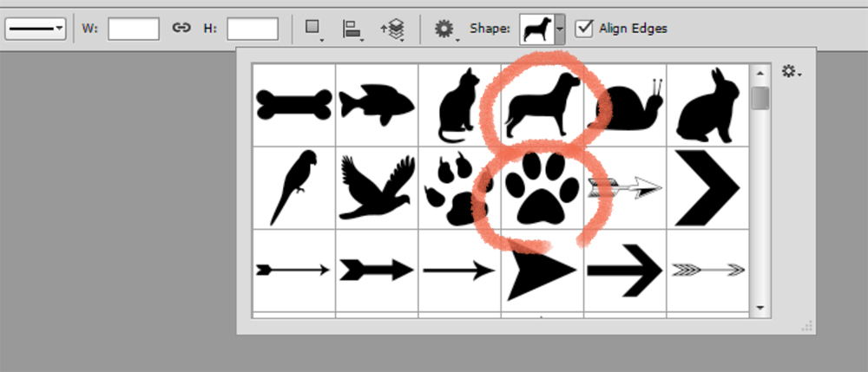868x372 pixels.
Task: Click the shape list scrollbar thumb
Action: pyautogui.click(x=760, y=98)
